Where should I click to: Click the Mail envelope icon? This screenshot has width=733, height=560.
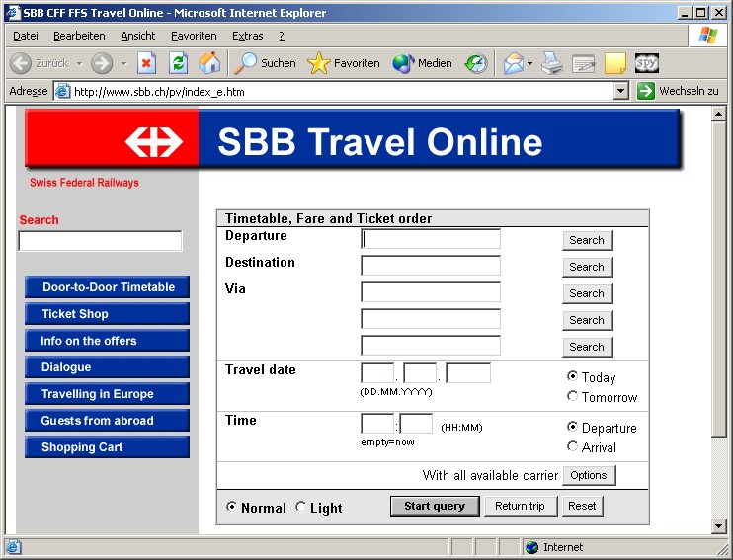[514, 63]
